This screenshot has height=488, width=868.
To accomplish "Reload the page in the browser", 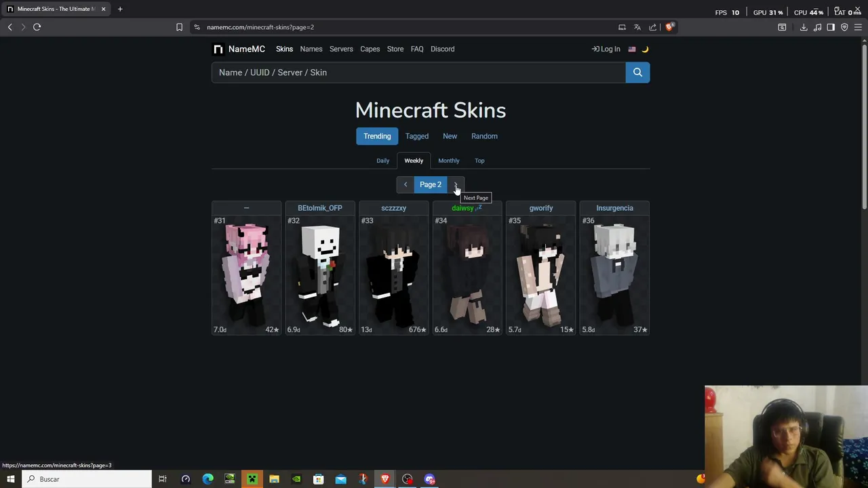I will tap(37, 27).
